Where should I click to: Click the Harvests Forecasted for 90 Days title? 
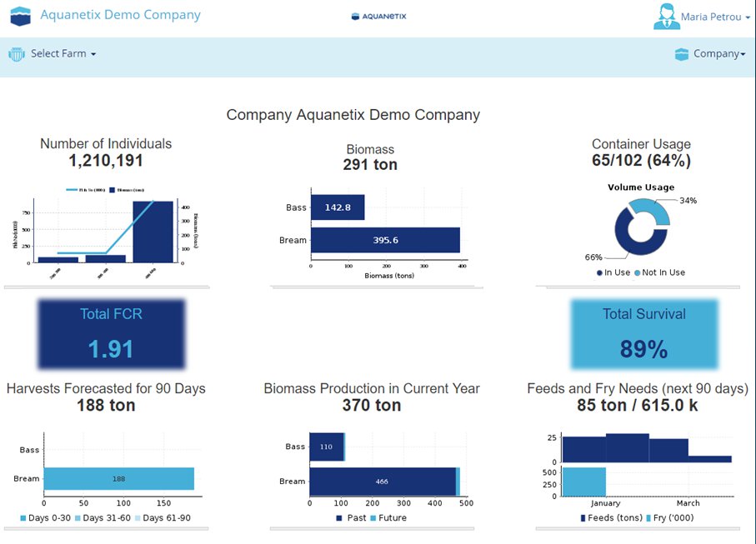click(x=106, y=388)
